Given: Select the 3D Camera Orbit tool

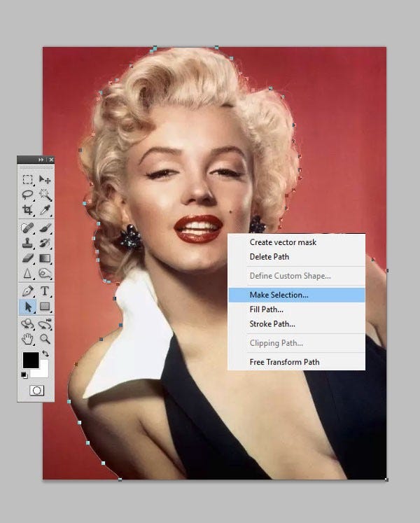Looking at the screenshot, I should point(45,324).
